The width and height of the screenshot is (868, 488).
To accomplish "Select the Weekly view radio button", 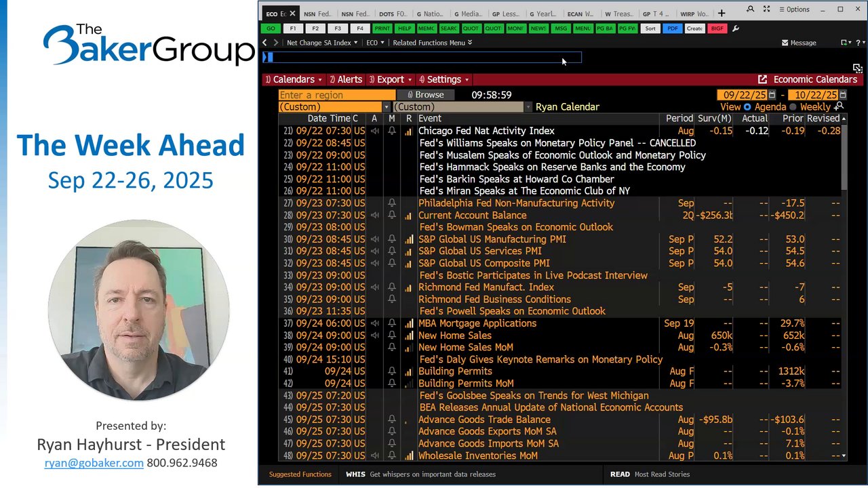I will [793, 106].
